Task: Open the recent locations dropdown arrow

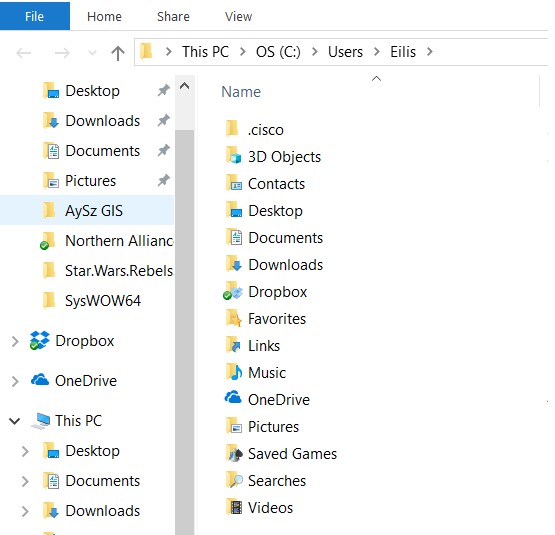Action: (92, 53)
